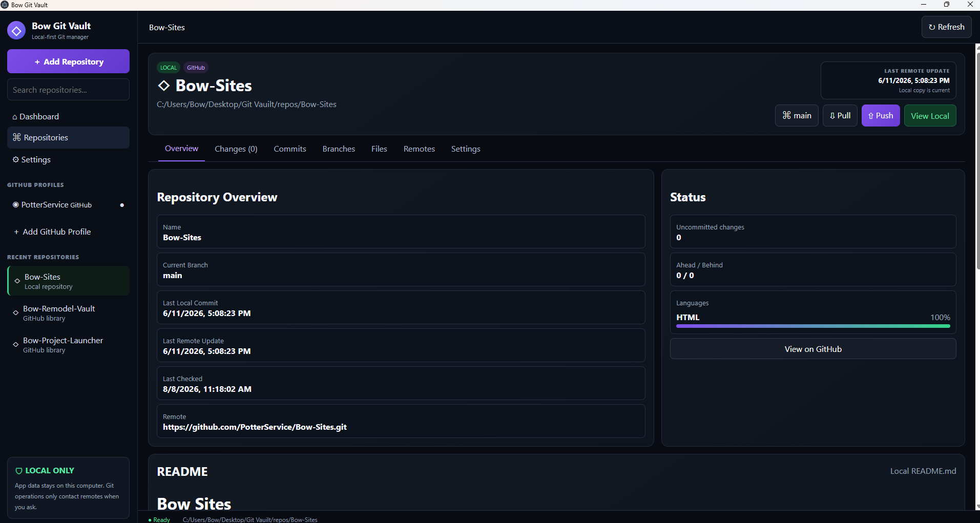Click the Last Remote Update card timestamp

[x=914, y=80]
